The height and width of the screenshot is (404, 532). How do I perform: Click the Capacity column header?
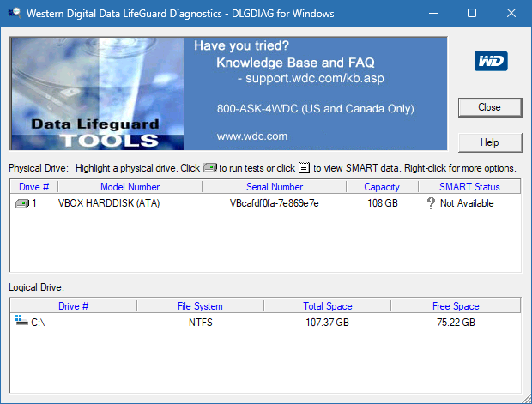[382, 187]
